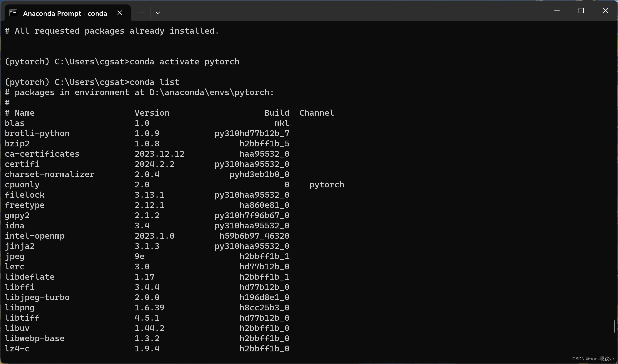Click the blas package name
Image resolution: width=618 pixels, height=364 pixels.
tap(14, 123)
